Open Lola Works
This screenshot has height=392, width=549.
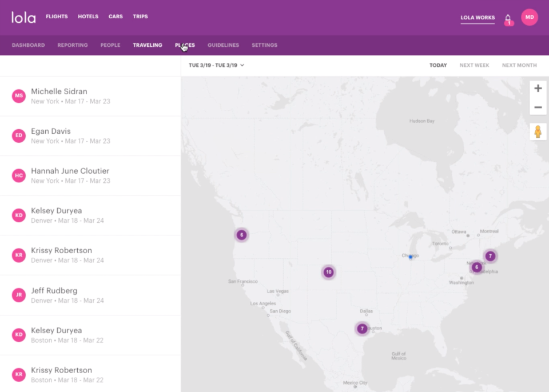pyautogui.click(x=478, y=18)
